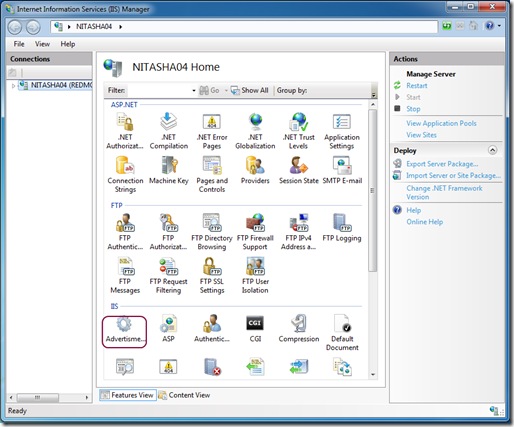Click the Show All button
The width and height of the screenshot is (514, 427).
point(250,90)
